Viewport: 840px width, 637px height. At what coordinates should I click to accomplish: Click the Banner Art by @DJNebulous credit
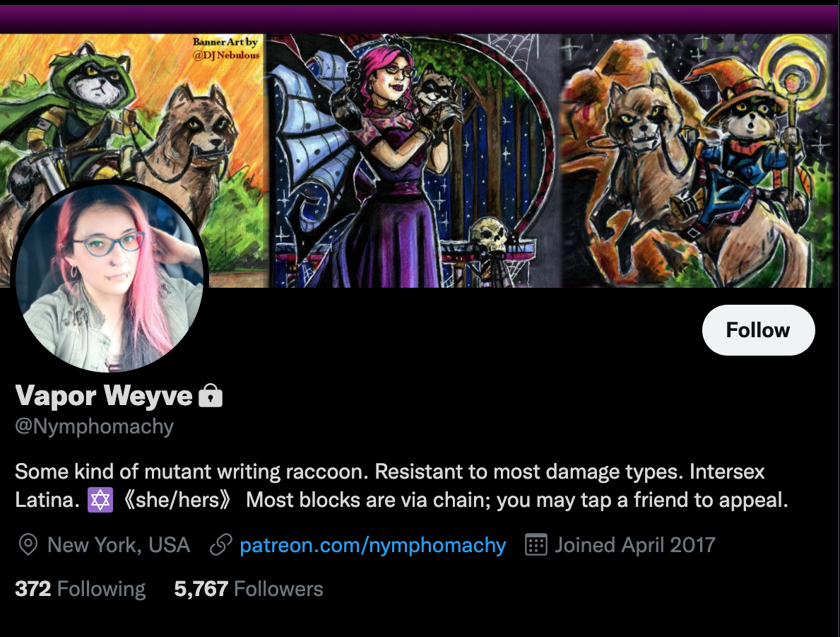pyautogui.click(x=225, y=48)
